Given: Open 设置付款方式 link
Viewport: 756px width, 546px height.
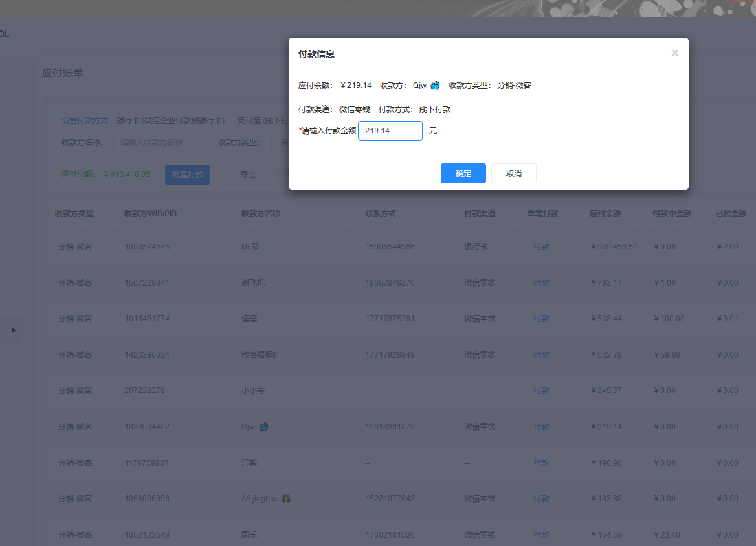Looking at the screenshot, I should pyautogui.click(x=85, y=120).
